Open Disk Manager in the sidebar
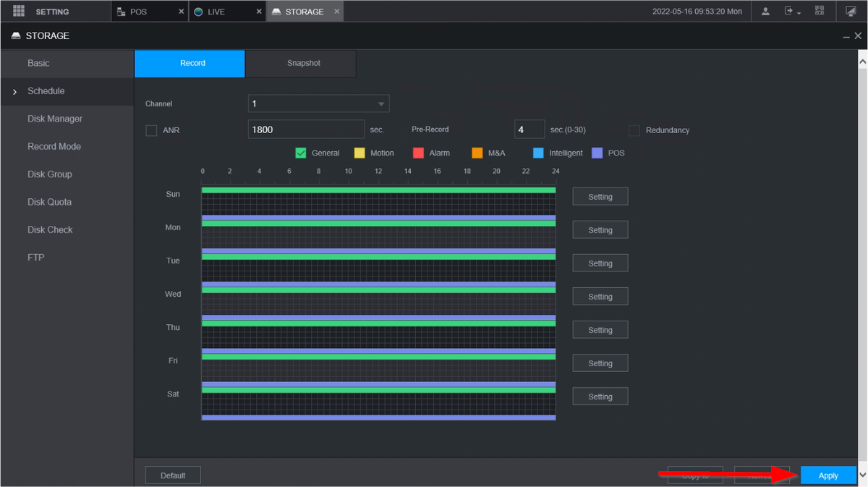The image size is (868, 487). click(55, 119)
